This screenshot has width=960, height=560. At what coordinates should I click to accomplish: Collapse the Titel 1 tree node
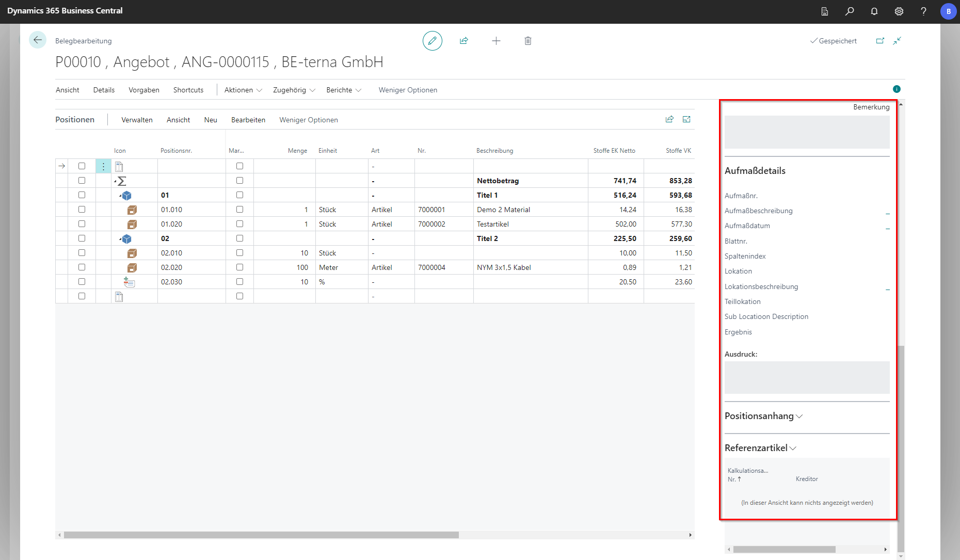point(121,196)
